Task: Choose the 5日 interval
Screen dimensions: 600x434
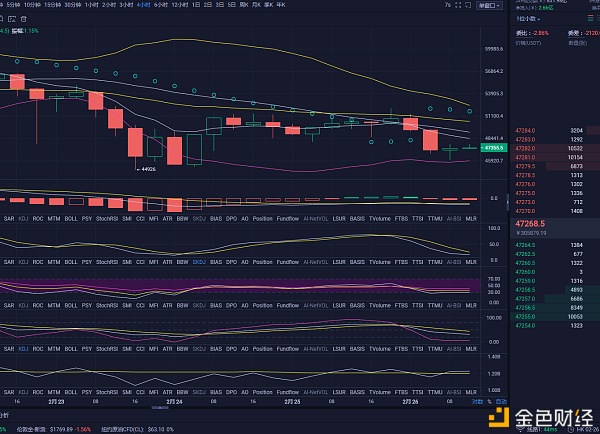Action: 232,5
